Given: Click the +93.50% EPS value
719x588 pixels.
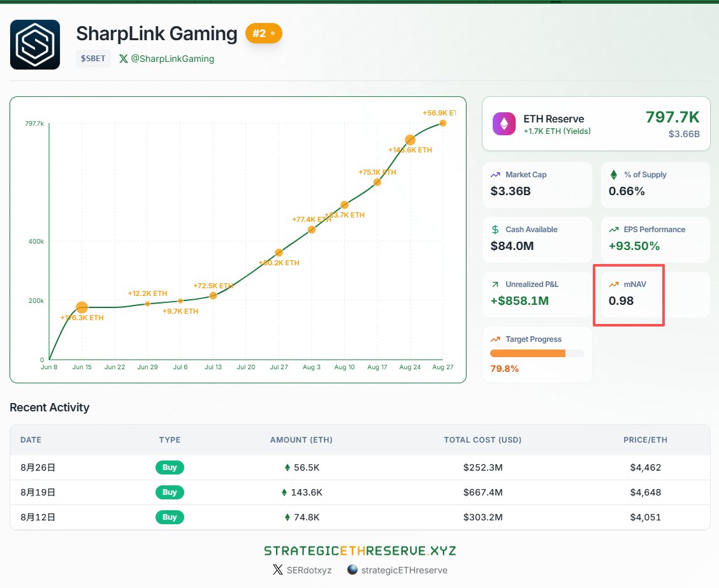Looking at the screenshot, I should (x=634, y=246).
